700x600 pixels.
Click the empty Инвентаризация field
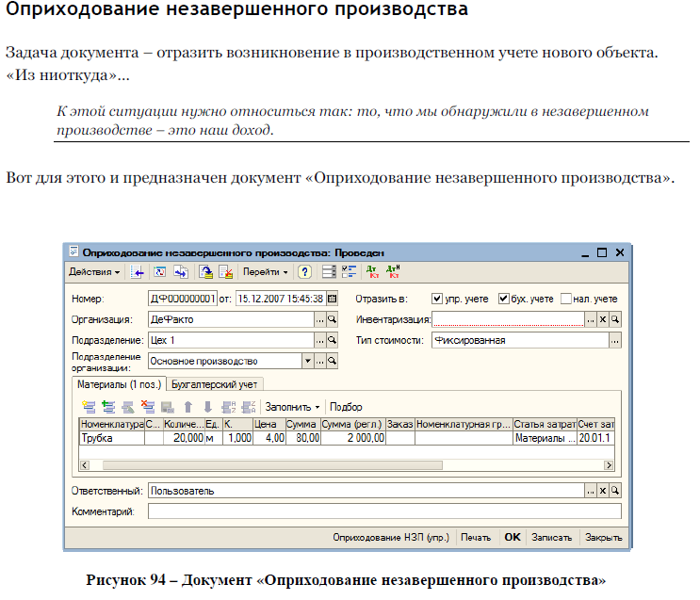[508, 319]
